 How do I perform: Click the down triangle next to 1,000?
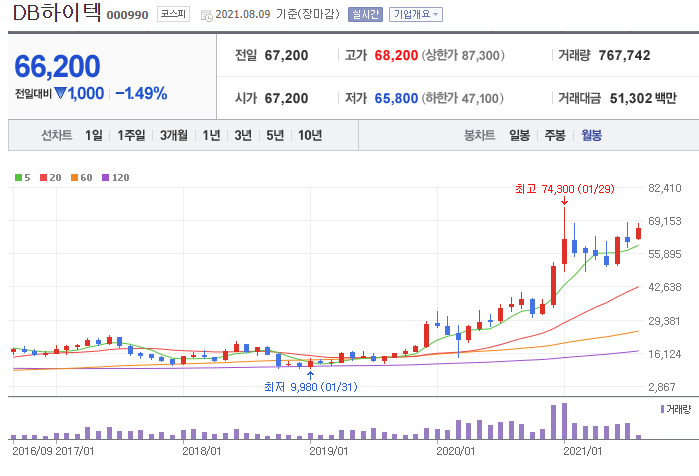(x=61, y=93)
